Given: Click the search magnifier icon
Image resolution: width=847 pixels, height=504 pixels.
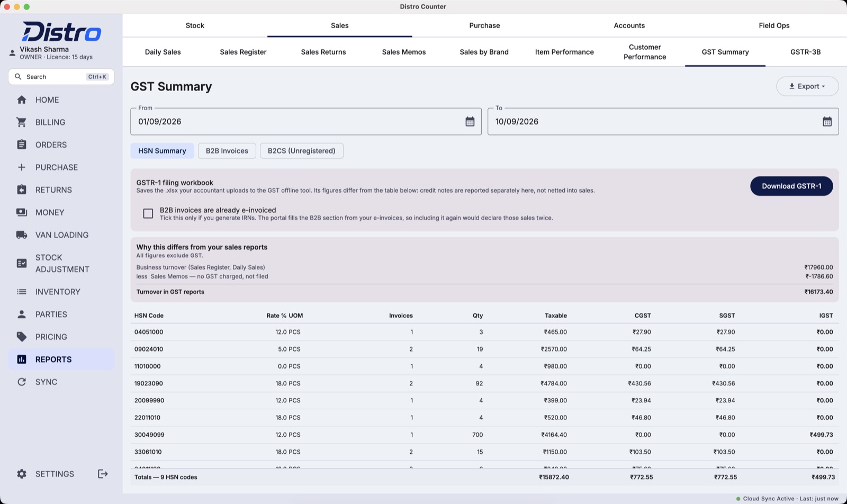Looking at the screenshot, I should 18,77.
